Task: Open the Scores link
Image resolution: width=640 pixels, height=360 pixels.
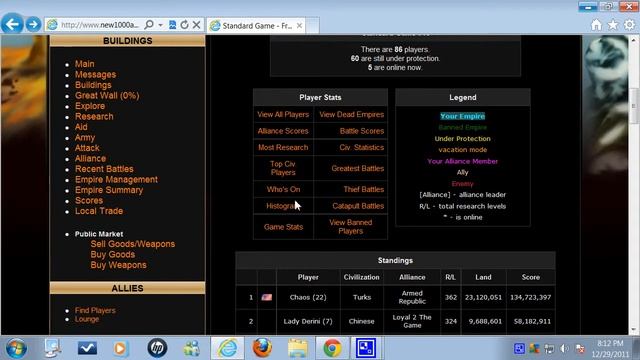Action: point(89,200)
